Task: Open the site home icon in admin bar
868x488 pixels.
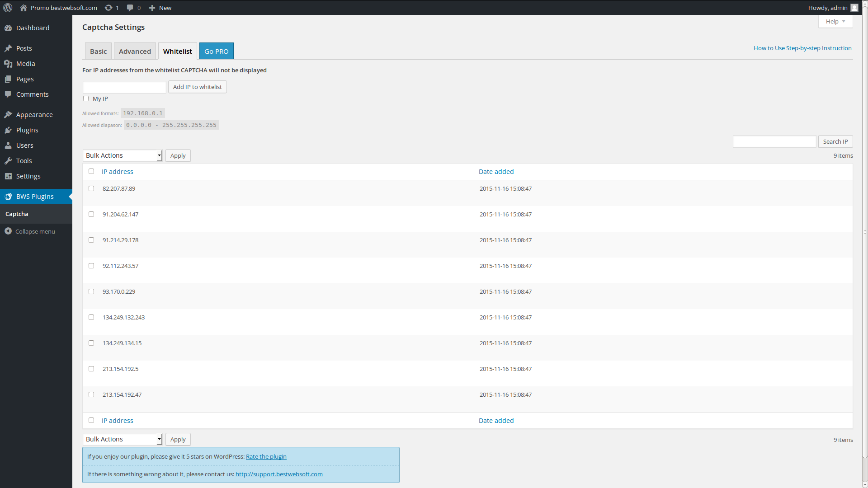Action: [x=24, y=8]
